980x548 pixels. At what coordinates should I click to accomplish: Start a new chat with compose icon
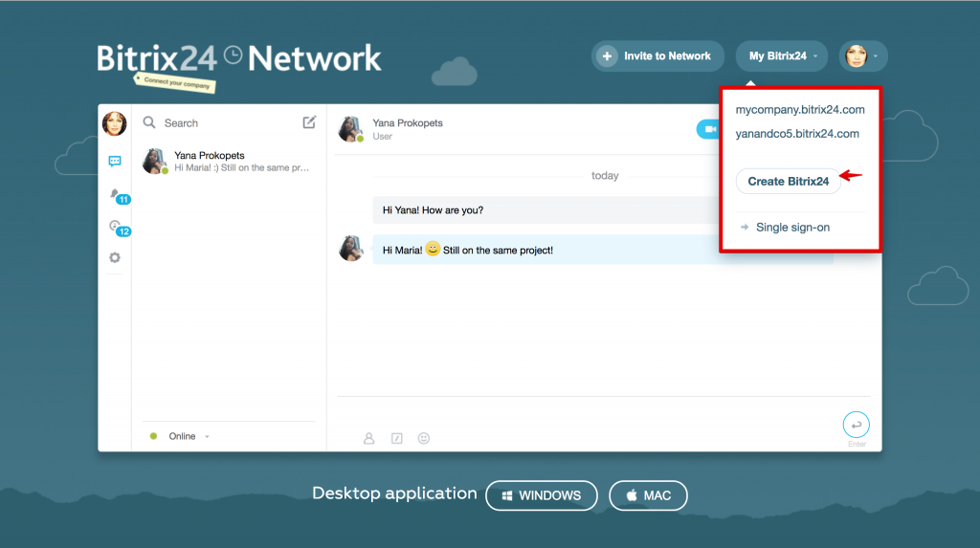tap(309, 121)
